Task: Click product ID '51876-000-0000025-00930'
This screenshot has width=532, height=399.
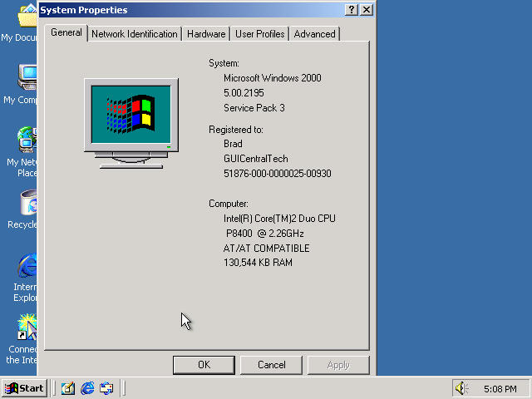Action: [x=277, y=174]
